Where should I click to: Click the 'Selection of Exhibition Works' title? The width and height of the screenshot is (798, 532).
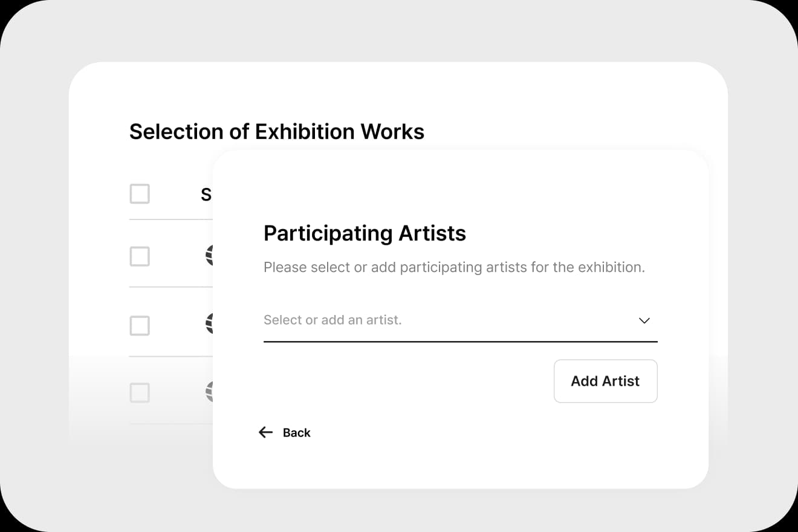277,131
